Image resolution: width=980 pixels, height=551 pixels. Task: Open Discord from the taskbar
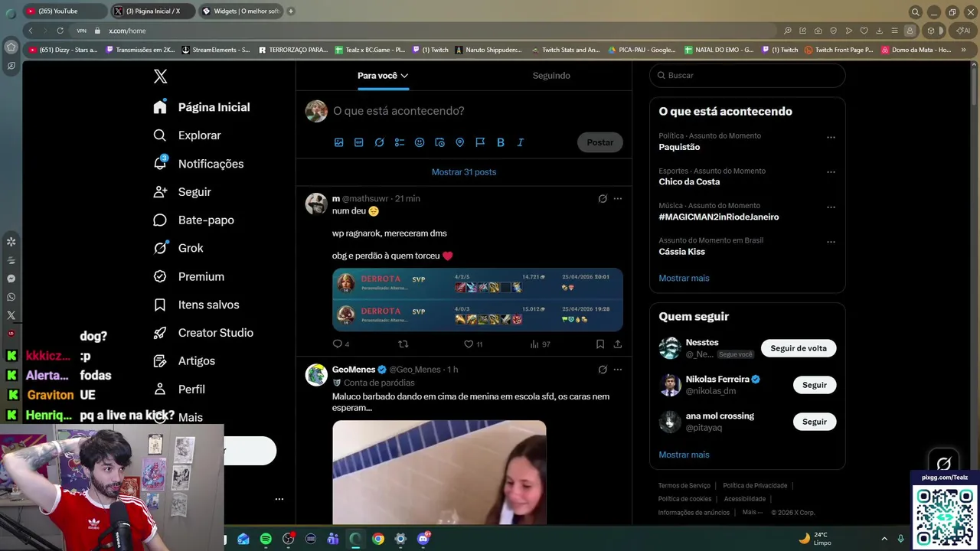423,539
